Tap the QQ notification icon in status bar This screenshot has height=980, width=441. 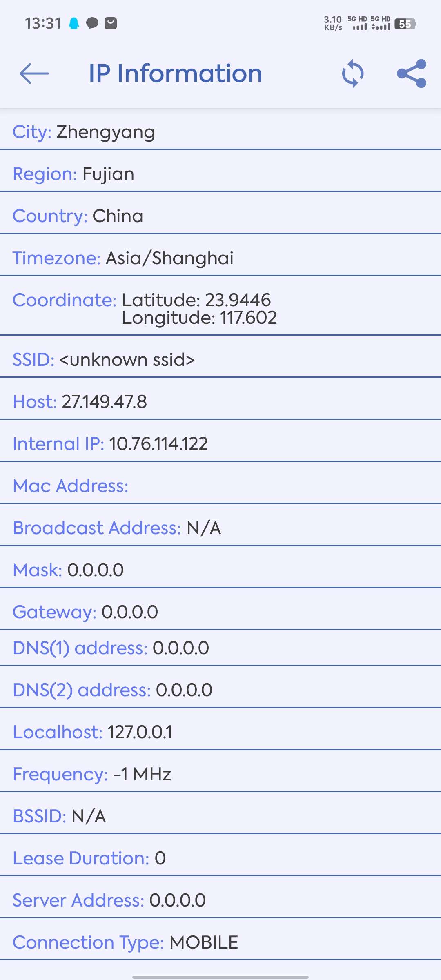point(74,23)
